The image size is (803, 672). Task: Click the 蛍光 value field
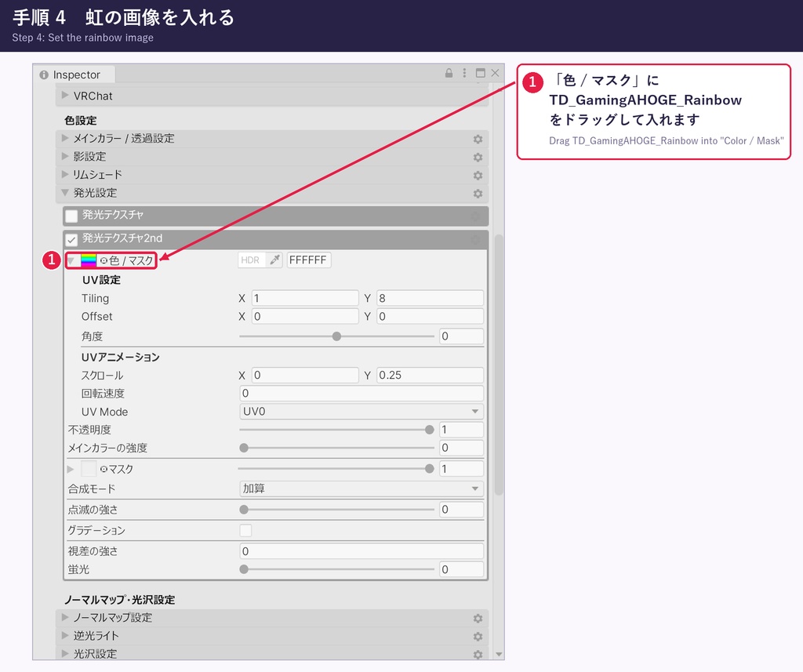pos(461,569)
